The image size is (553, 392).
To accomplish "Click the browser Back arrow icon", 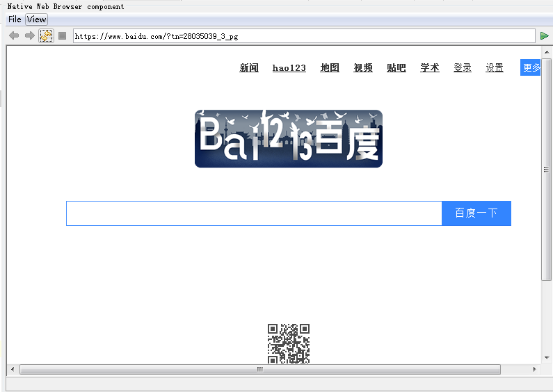I will (14, 35).
